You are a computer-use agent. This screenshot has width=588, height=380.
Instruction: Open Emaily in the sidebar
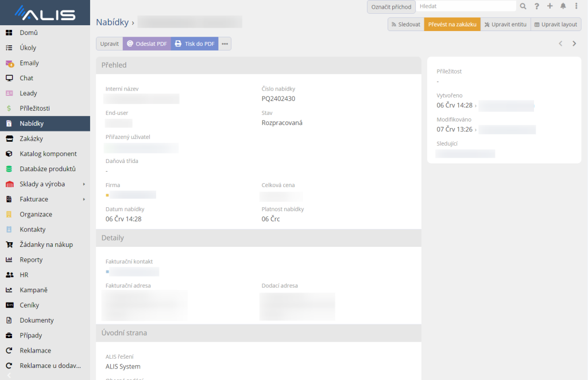29,63
